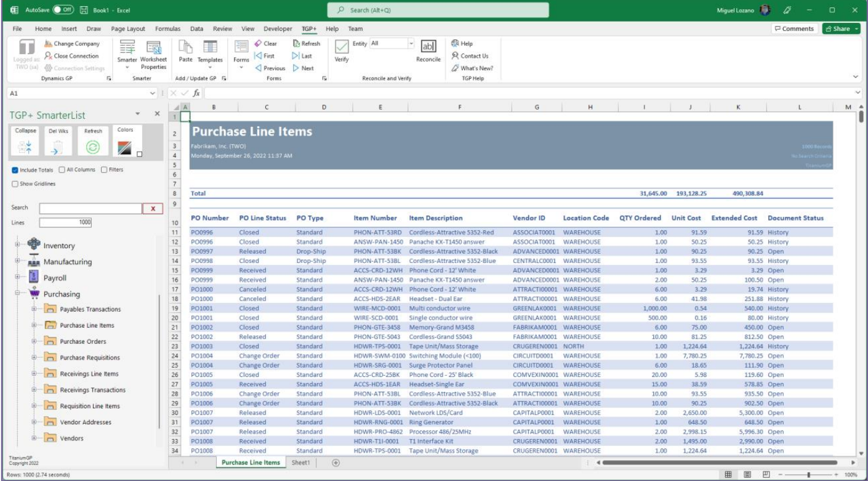This screenshot has width=868, height=481.
Task: Expand the Vendors folder node
Action: tap(34, 438)
